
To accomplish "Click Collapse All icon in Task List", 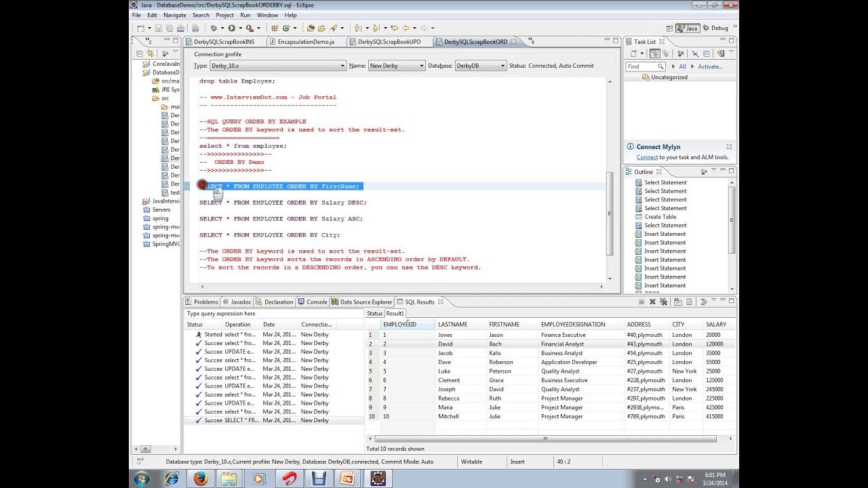I will [x=707, y=53].
